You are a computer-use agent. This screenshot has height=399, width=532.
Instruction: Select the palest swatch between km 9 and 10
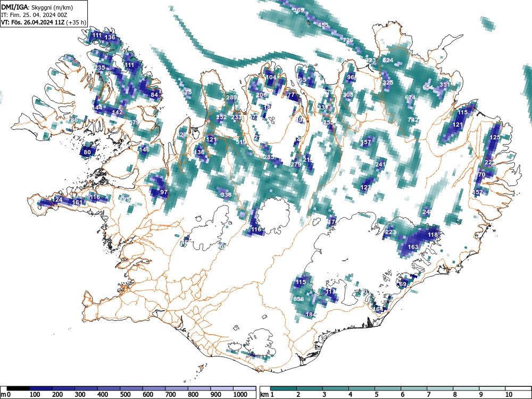492,388
